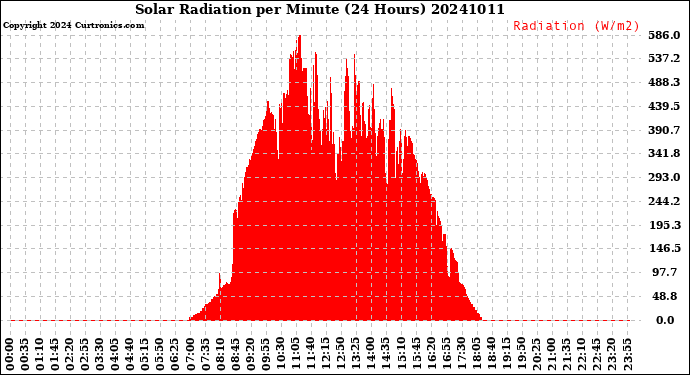Click the 03:30 time label
The image size is (690, 375).
tap(100, 354)
